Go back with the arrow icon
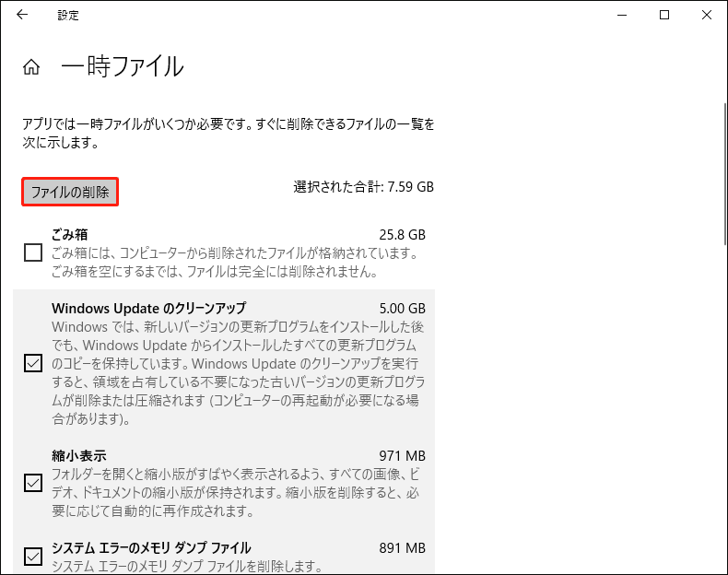728x575 pixels. 22,15
